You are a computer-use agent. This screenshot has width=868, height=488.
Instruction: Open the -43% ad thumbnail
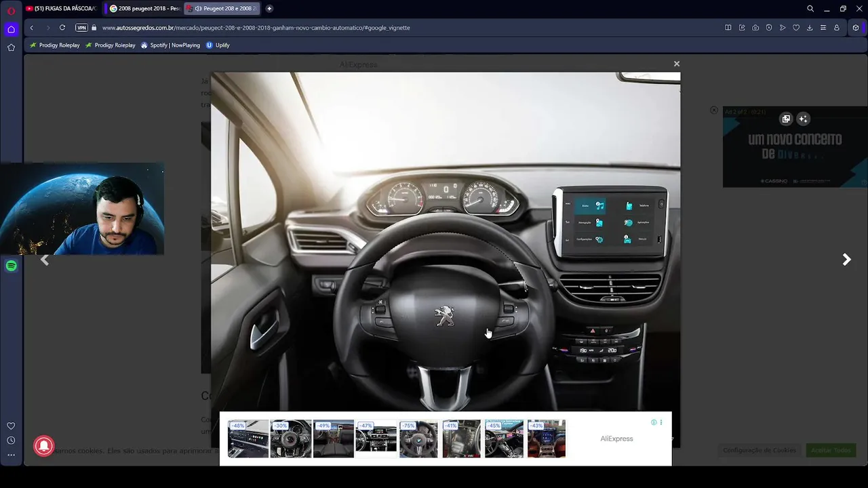[x=547, y=439]
